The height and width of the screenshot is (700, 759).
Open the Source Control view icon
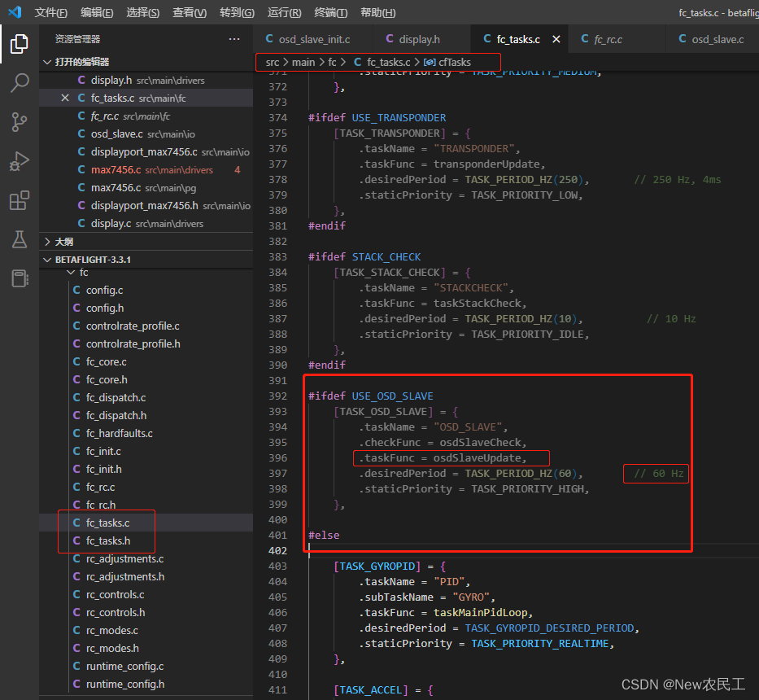pyautogui.click(x=20, y=122)
